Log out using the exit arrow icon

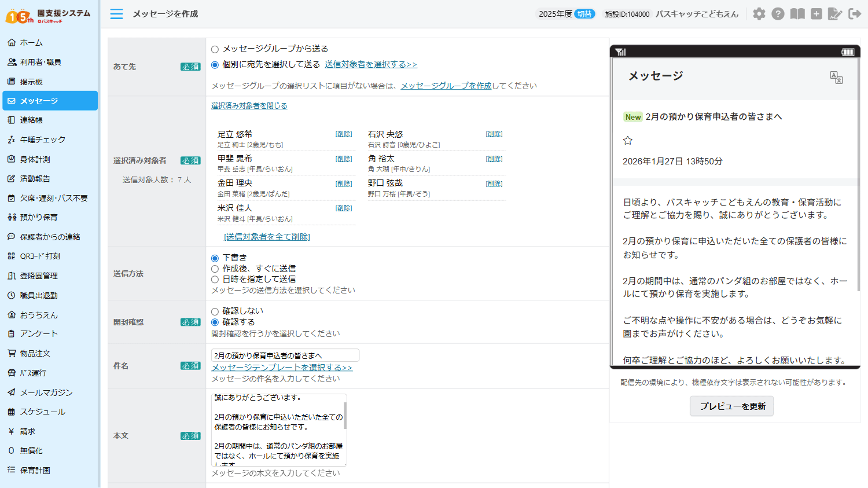(x=855, y=13)
